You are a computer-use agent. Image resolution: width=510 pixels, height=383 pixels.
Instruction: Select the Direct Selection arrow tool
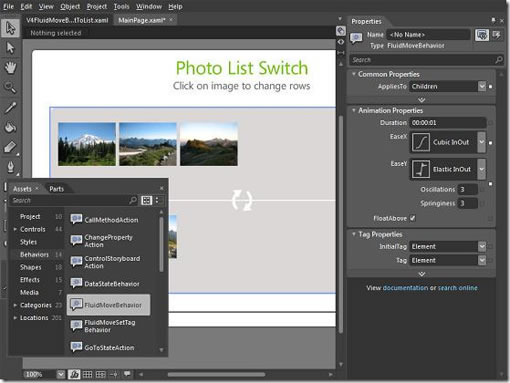10,48
